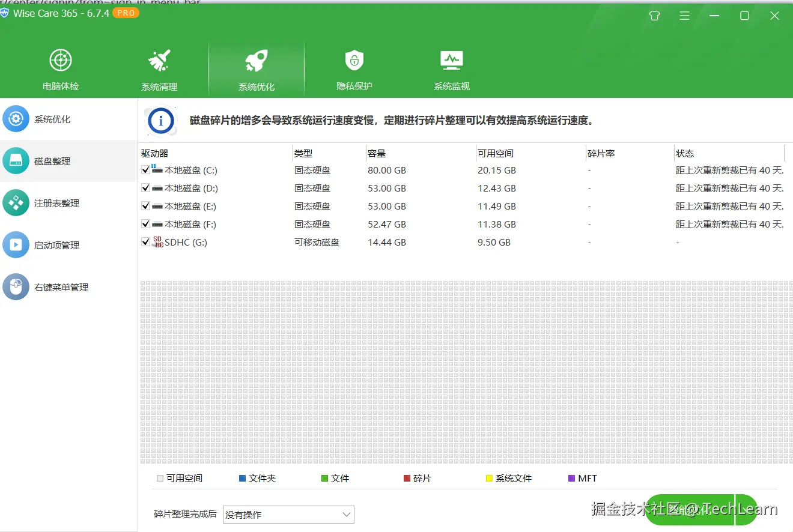Click the 20.15 GB free space cell

[497, 171]
